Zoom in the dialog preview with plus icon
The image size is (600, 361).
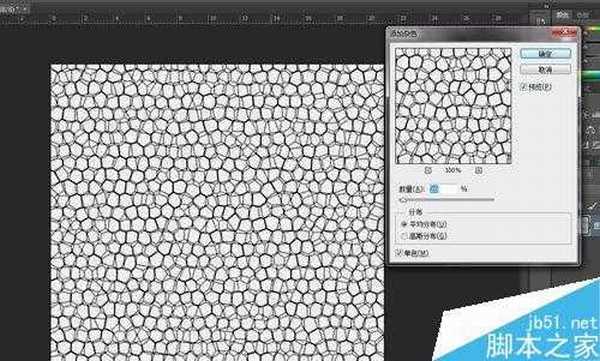coord(478,170)
